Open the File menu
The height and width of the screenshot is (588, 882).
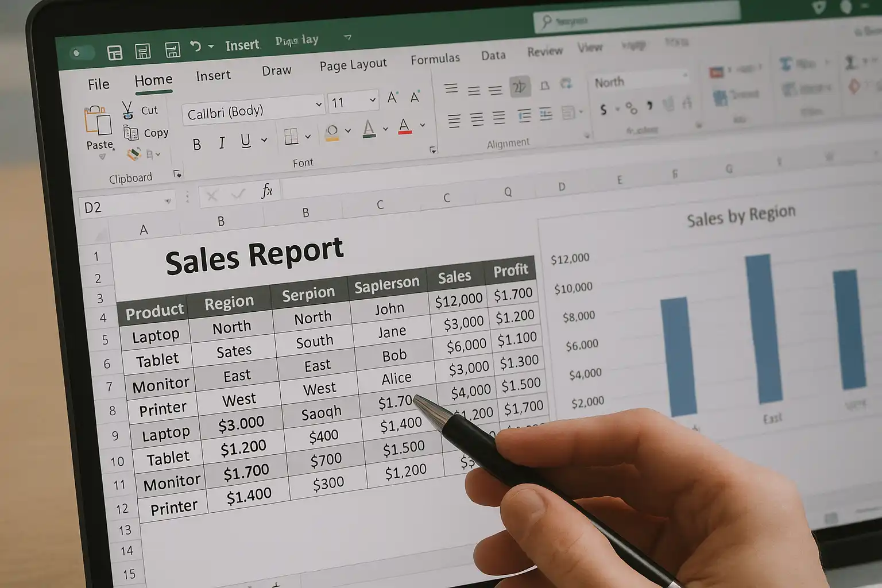tap(98, 84)
